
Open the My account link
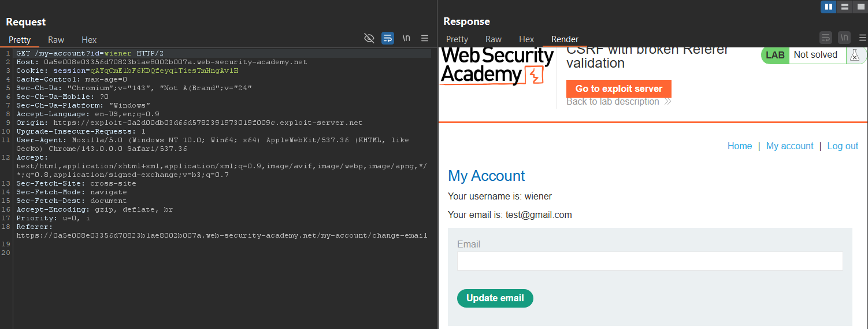pyautogui.click(x=789, y=146)
